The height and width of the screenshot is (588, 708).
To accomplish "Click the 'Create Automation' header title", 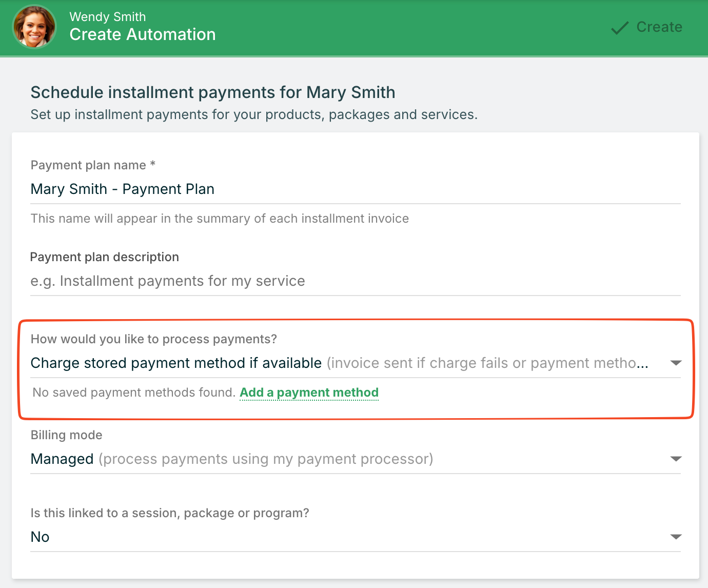I will tap(143, 34).
